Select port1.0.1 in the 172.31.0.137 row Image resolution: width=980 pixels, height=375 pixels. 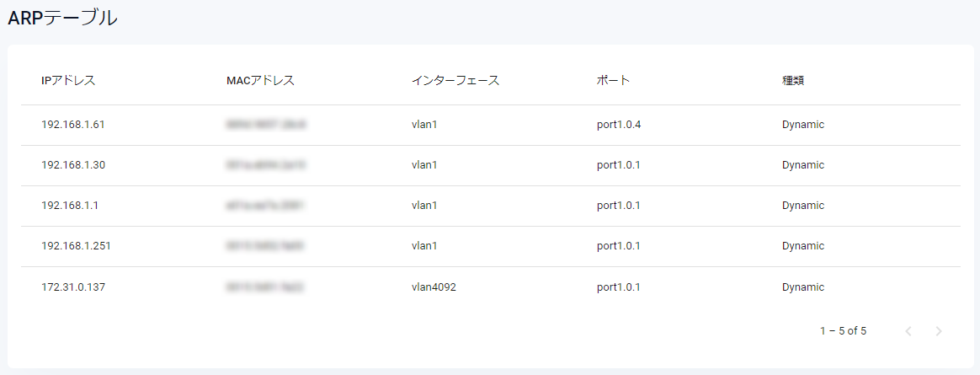pyautogui.click(x=619, y=287)
